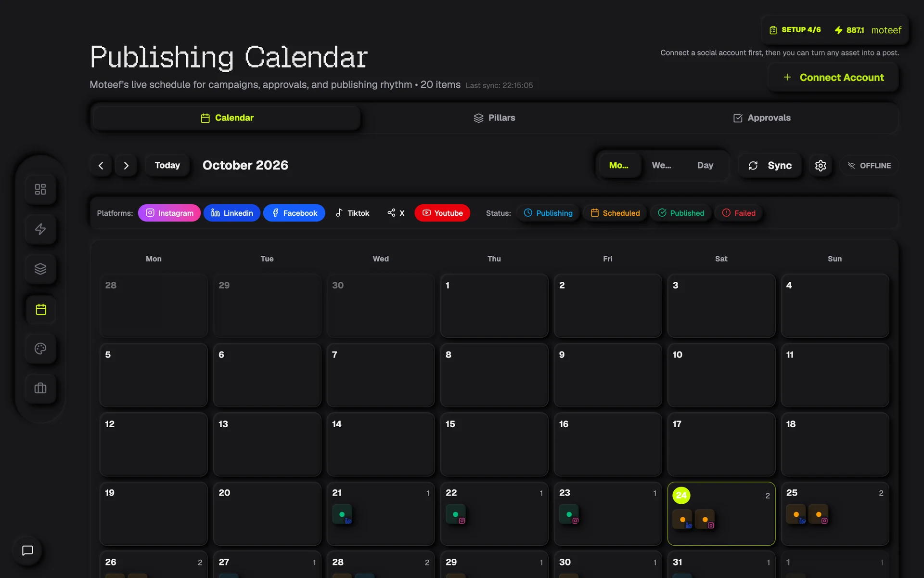Toggle the Youtube platform filter
The image size is (924, 578).
(442, 213)
